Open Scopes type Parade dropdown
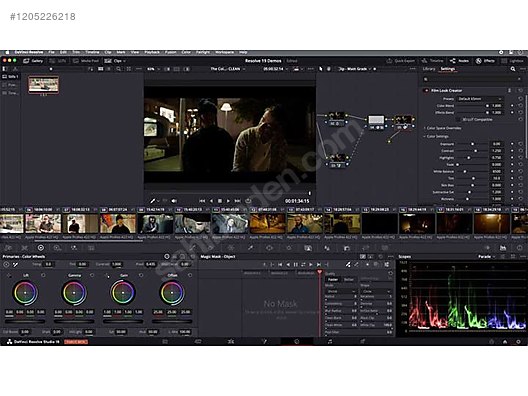Image resolution: width=528 pixels, height=396 pixels. [486, 257]
